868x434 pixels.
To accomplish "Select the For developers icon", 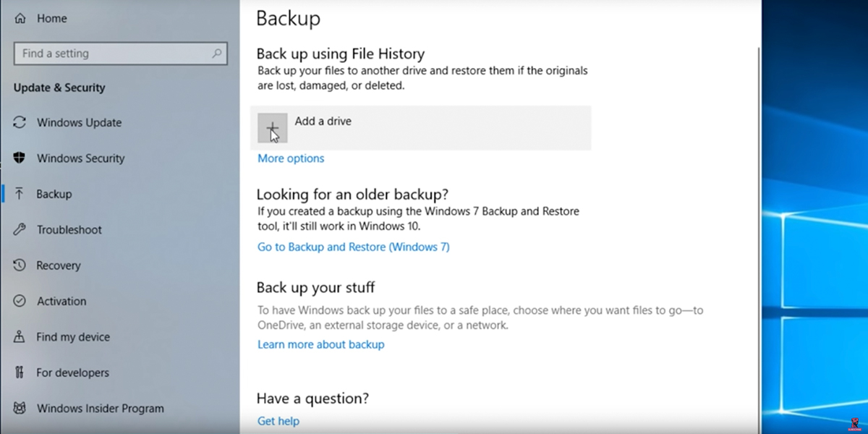I will 18,372.
